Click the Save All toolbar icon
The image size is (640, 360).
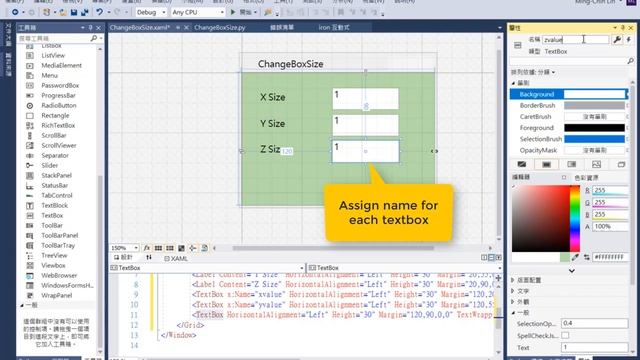[84, 12]
